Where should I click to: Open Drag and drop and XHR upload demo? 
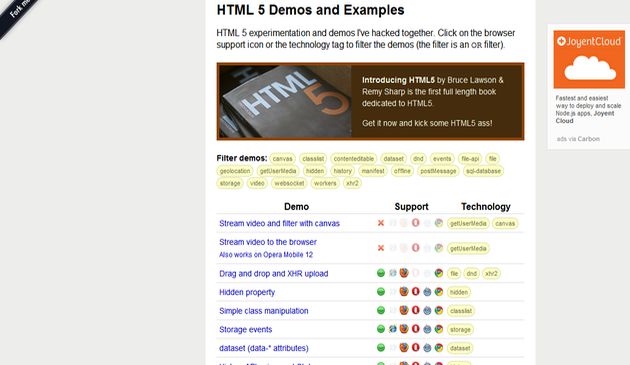[274, 273]
